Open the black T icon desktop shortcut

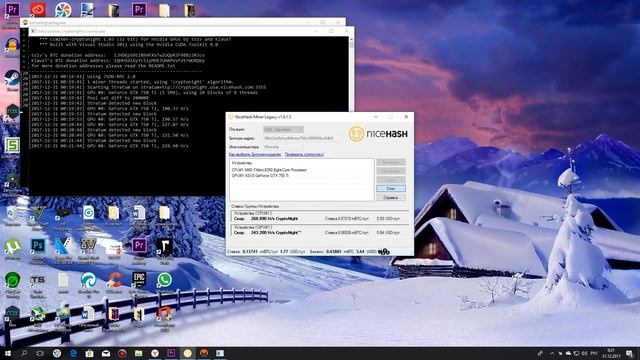pos(164,247)
